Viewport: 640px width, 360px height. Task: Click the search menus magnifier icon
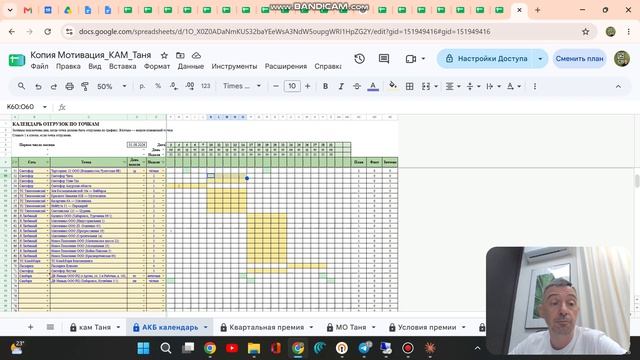click(21, 86)
